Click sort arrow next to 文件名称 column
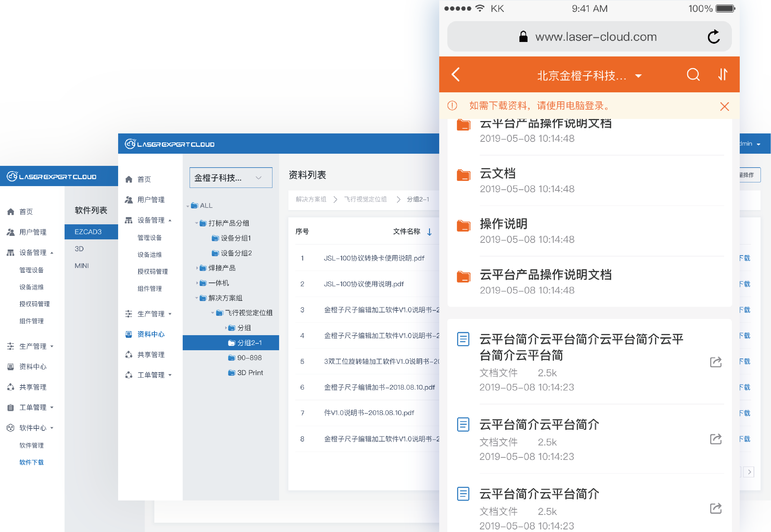The width and height of the screenshot is (771, 532). pos(429,232)
